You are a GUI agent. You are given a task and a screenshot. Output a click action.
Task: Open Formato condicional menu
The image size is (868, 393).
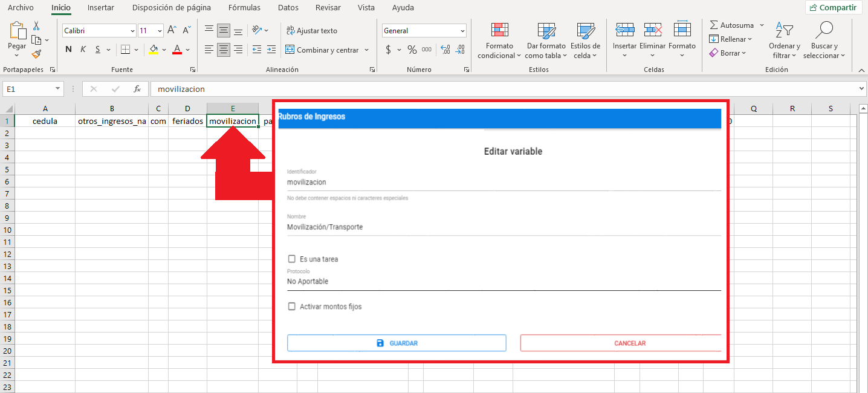(x=499, y=41)
